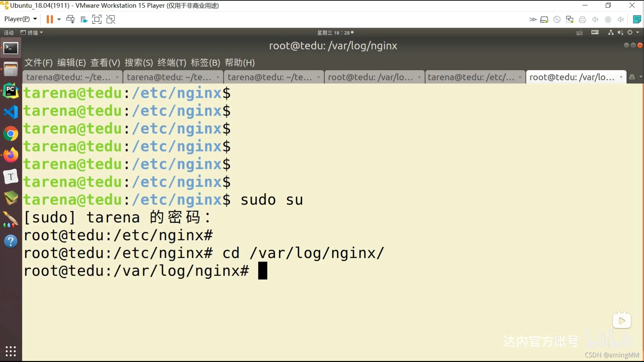Close the active root@tedu: /var/lo... tab
The height and width of the screenshot is (362, 644).
click(621, 77)
